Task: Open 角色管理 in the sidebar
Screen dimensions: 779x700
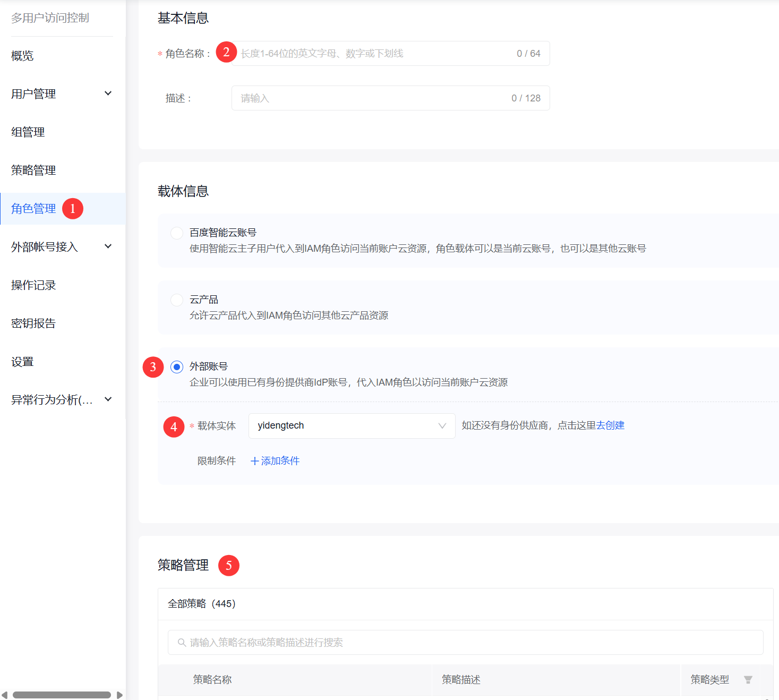Action: point(34,209)
